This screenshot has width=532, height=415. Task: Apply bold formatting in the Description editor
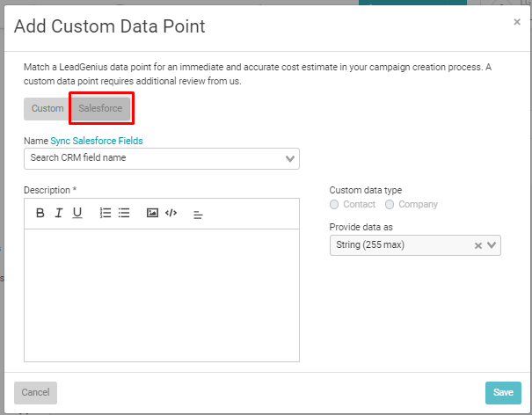40,213
